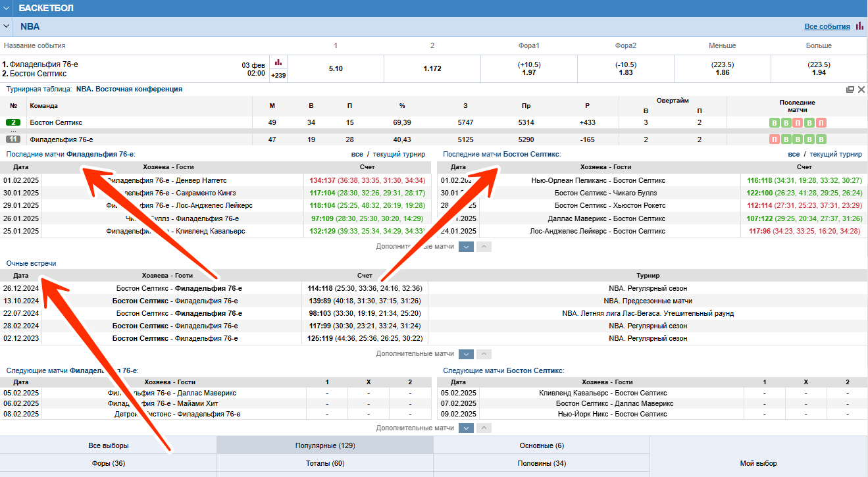This screenshot has height=477, width=868.
Task: Collapse recent matches up arrow
Action: [x=484, y=246]
